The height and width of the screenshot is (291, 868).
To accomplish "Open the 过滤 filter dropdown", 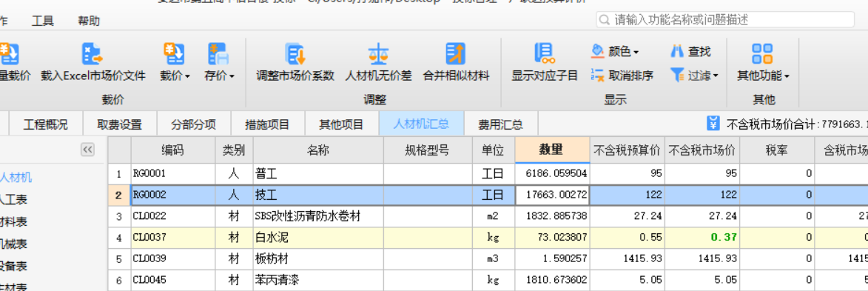I will pos(694,76).
